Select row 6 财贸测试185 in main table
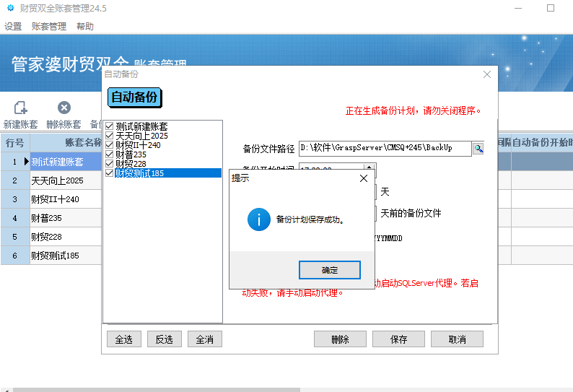573x392 pixels. tap(66, 256)
